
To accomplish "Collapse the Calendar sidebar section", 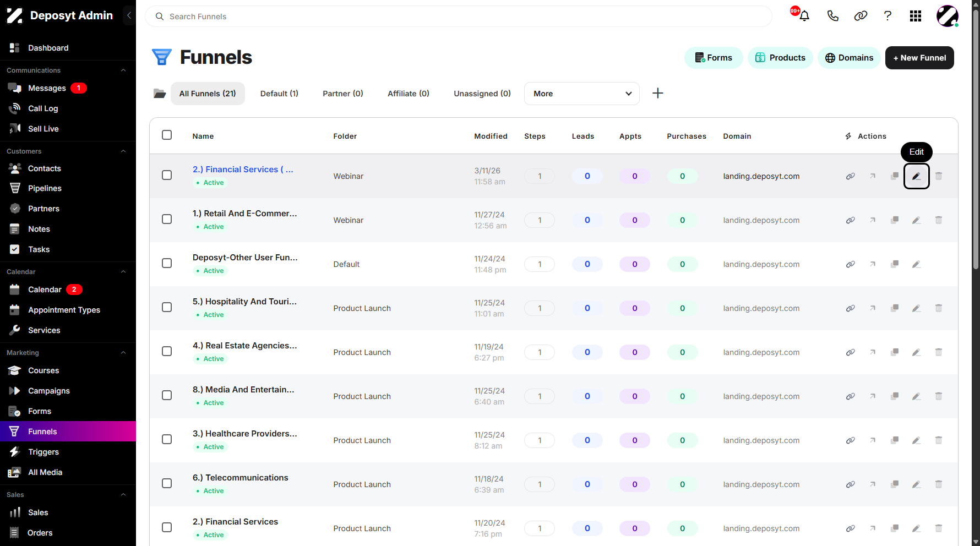I will tap(123, 272).
